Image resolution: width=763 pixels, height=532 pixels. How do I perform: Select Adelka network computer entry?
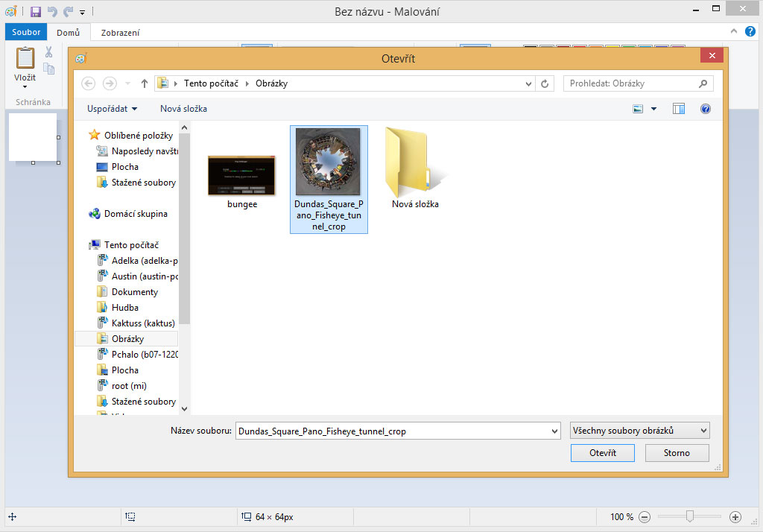[137, 260]
